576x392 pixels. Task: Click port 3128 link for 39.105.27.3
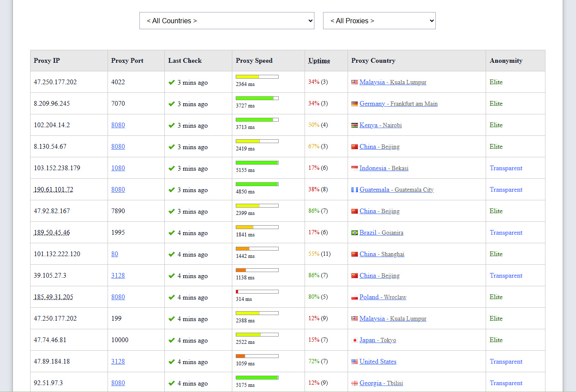pyautogui.click(x=118, y=276)
